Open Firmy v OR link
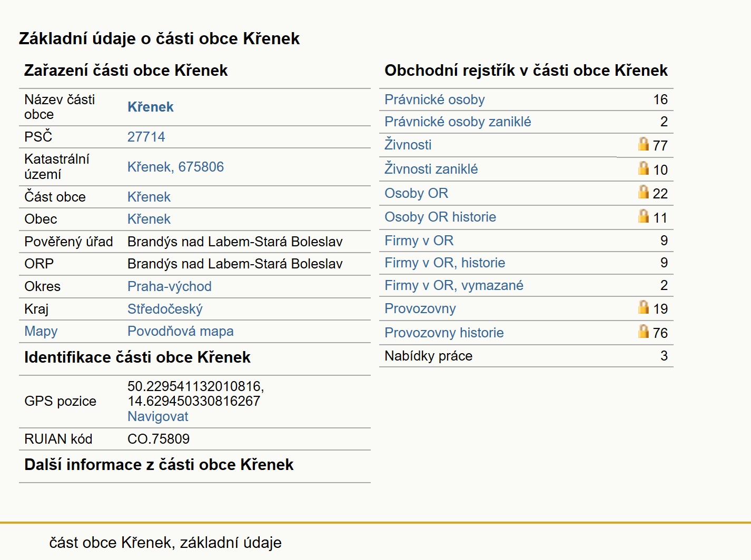 point(419,241)
